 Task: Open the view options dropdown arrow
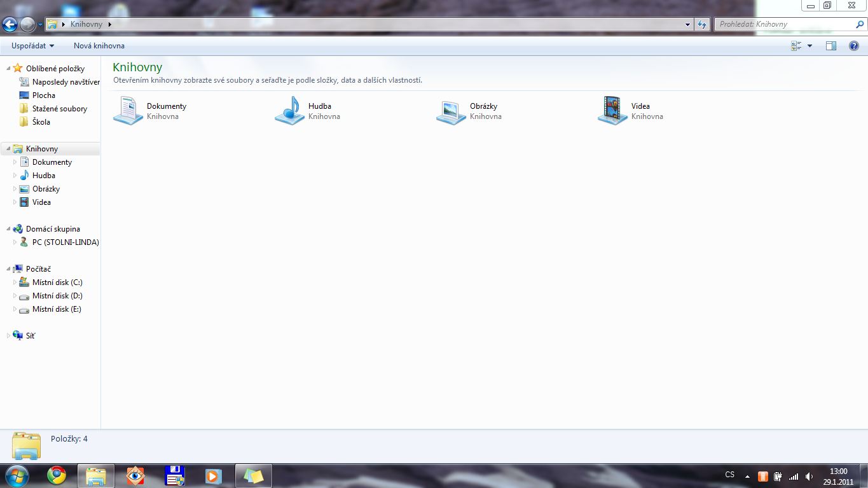pos(809,46)
